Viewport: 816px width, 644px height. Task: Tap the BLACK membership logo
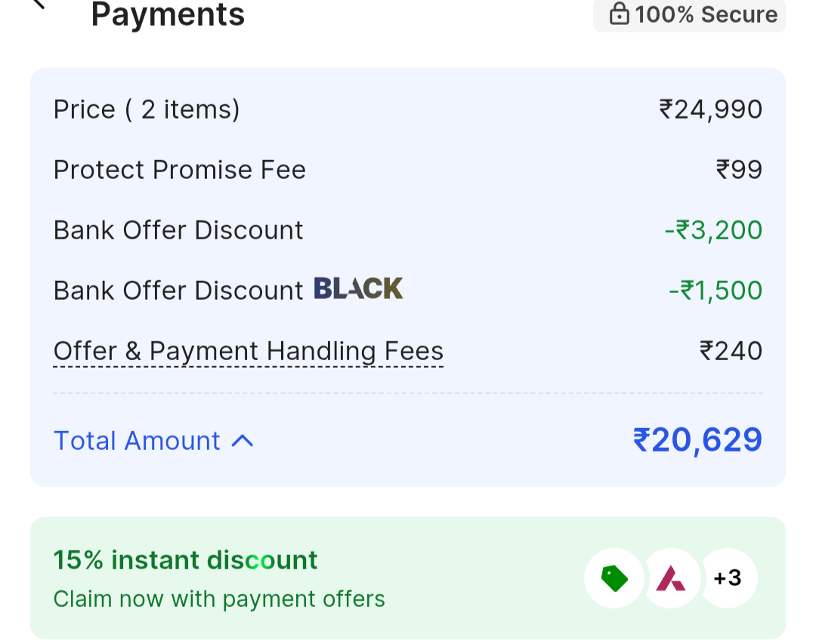(x=358, y=288)
